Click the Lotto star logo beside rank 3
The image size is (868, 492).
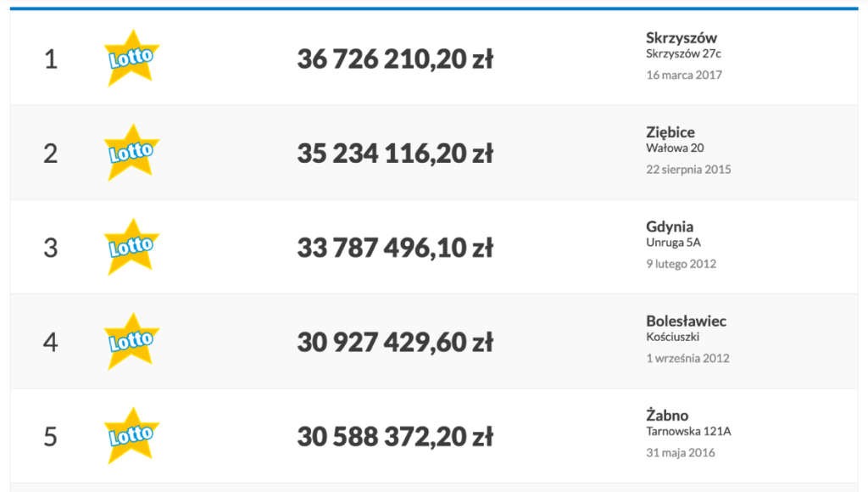(x=131, y=247)
